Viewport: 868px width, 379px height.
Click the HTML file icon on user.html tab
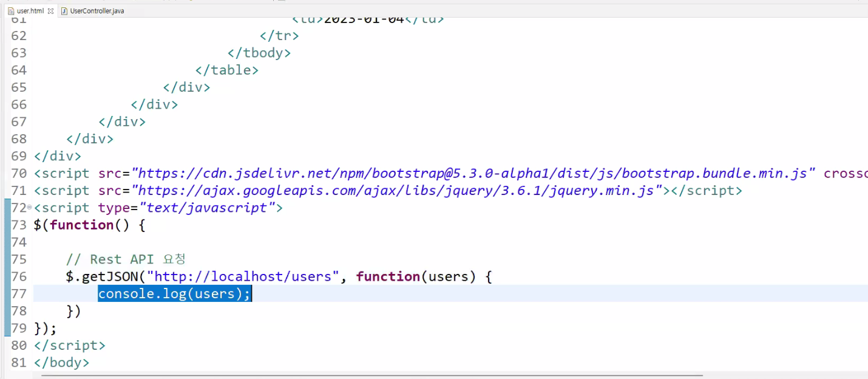(x=11, y=11)
